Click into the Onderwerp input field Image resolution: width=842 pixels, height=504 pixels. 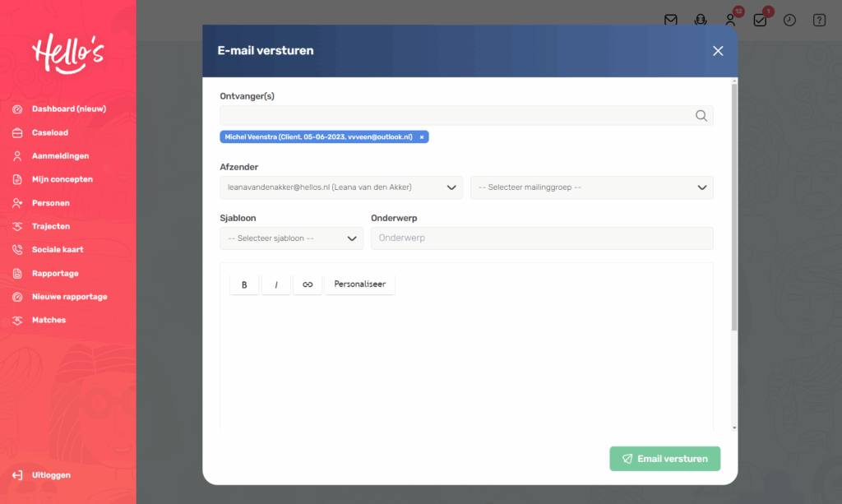(542, 238)
